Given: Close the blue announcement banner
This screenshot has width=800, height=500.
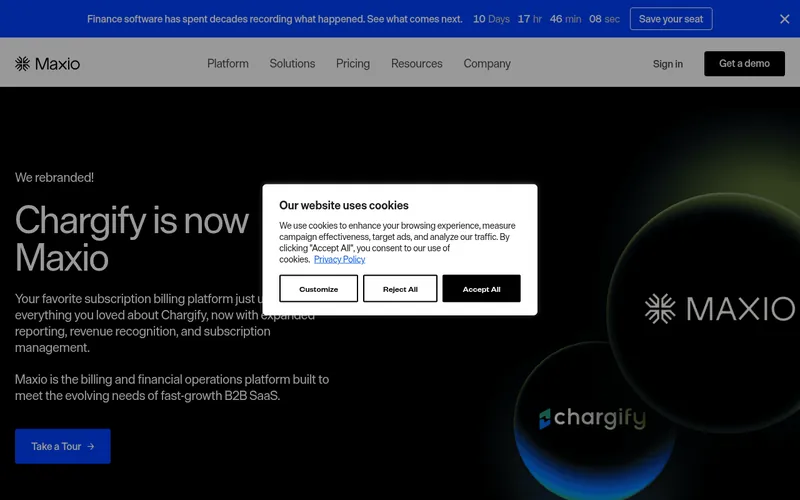Looking at the screenshot, I should coord(784,19).
